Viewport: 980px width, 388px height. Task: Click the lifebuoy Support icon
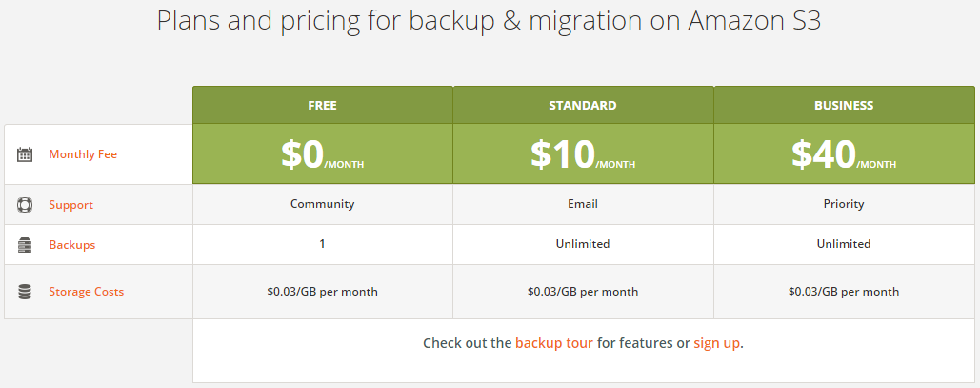(25, 205)
